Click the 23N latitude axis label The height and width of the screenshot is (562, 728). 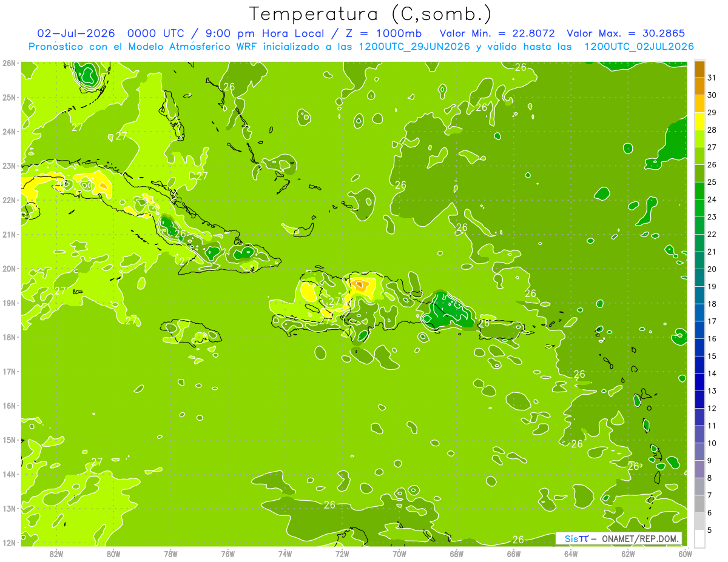coord(9,166)
